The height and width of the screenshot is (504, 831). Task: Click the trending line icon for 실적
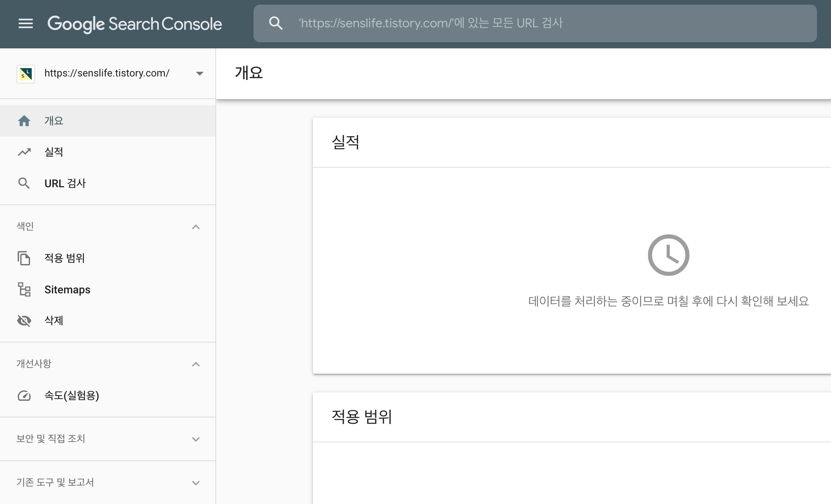[24, 152]
